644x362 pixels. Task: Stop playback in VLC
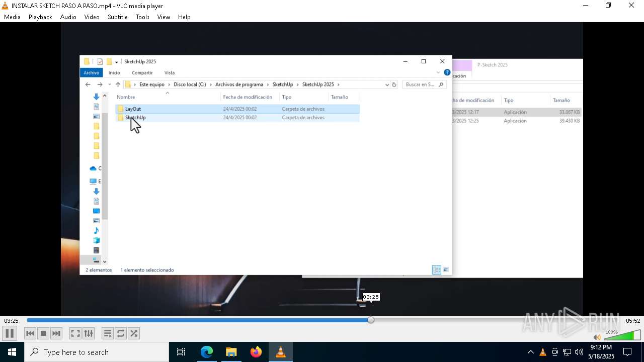(x=43, y=333)
